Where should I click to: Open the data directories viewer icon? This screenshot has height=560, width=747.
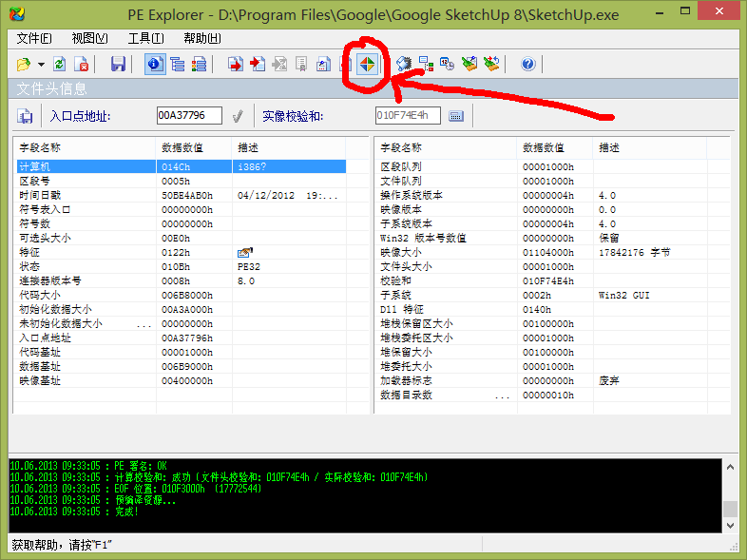point(177,64)
